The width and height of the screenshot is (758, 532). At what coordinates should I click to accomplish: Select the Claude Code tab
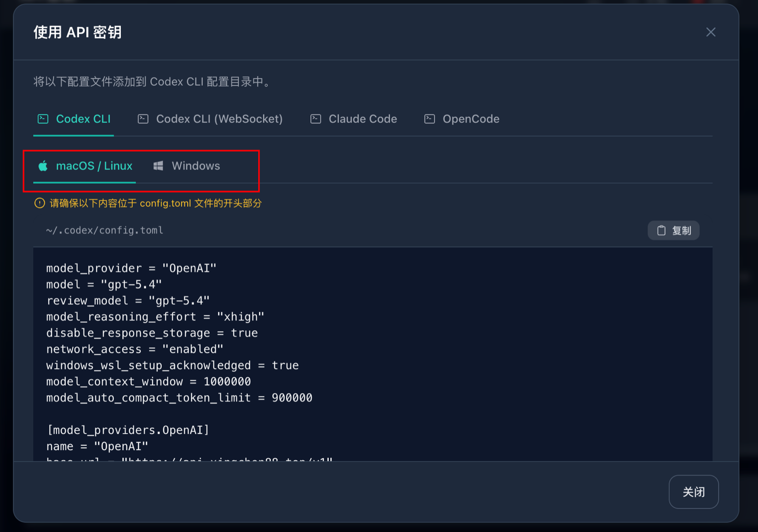(353, 119)
